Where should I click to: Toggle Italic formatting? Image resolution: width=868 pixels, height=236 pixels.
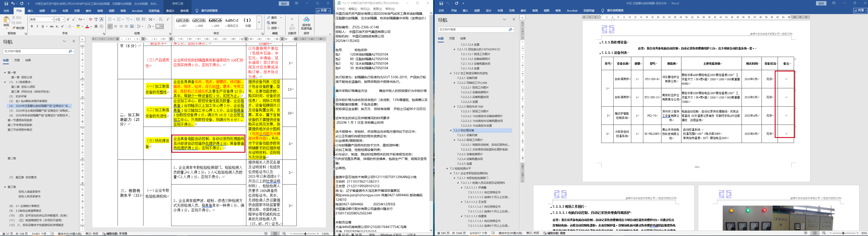coord(37,26)
